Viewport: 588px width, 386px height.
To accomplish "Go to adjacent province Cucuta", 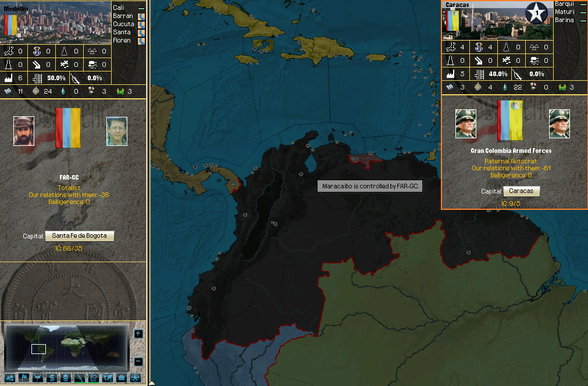I will [x=123, y=24].
